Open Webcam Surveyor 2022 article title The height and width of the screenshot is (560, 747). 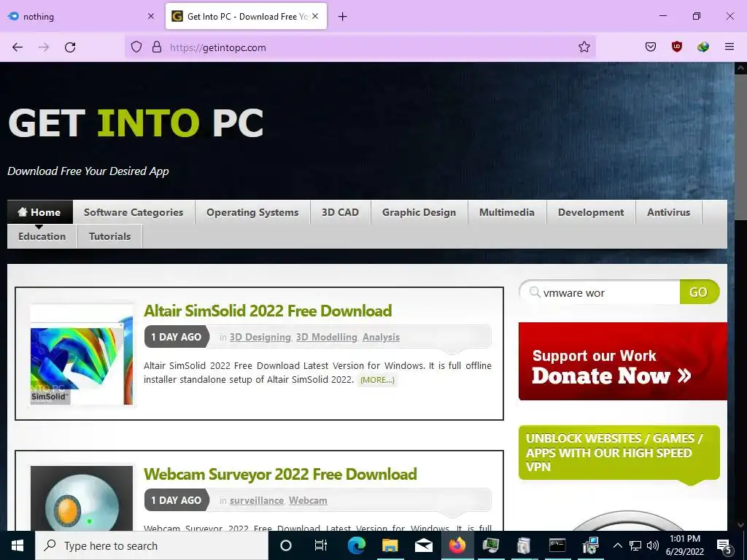pos(280,474)
